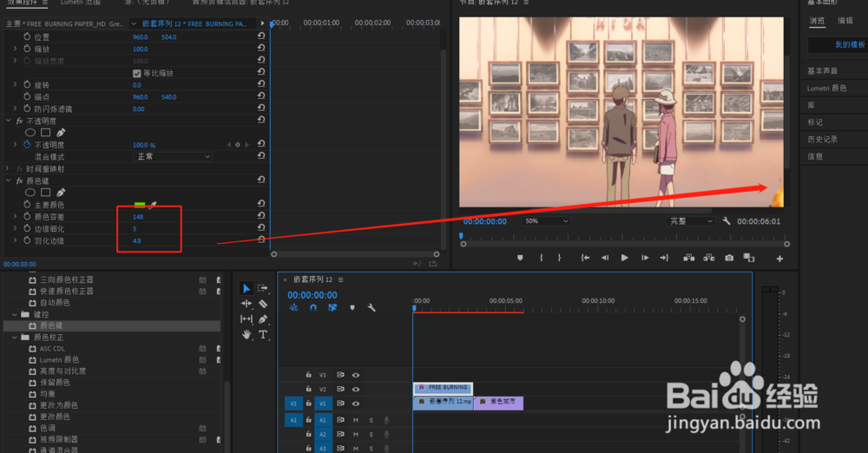Click the Extract button
Screen dimensions: 868x453
[708, 258]
